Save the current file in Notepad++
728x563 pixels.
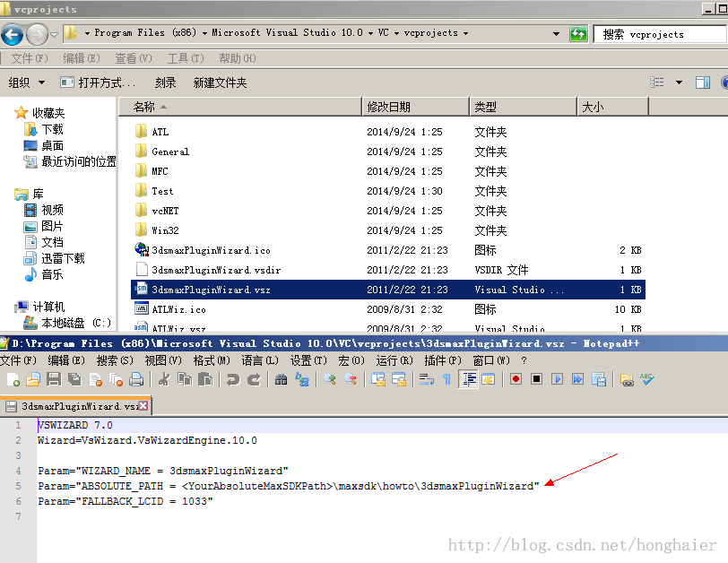[54, 379]
